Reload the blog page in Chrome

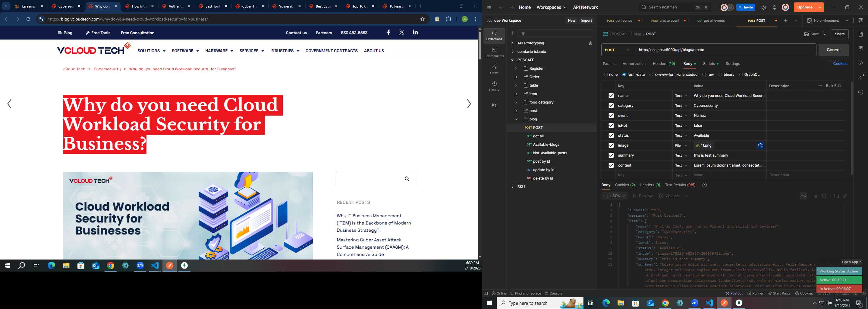pyautogui.click(x=28, y=19)
